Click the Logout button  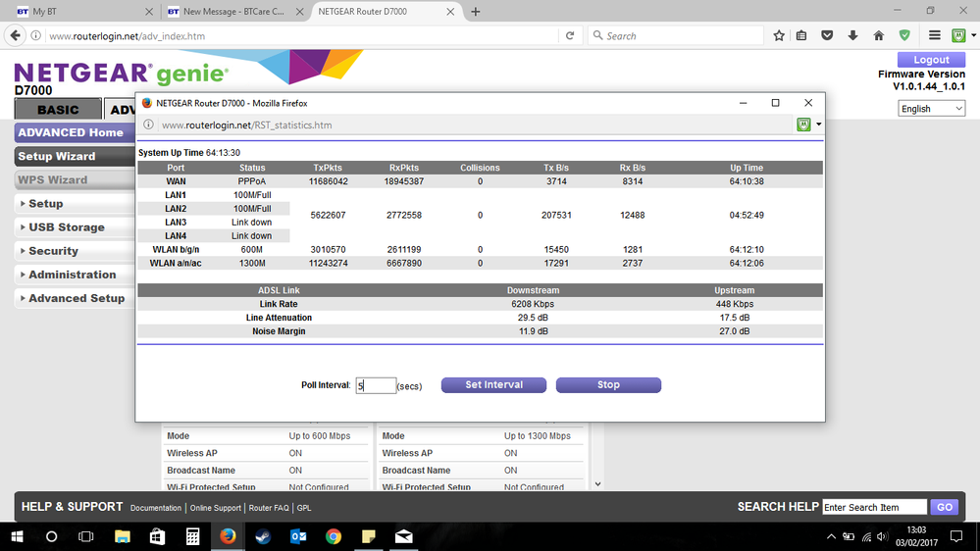[931, 60]
